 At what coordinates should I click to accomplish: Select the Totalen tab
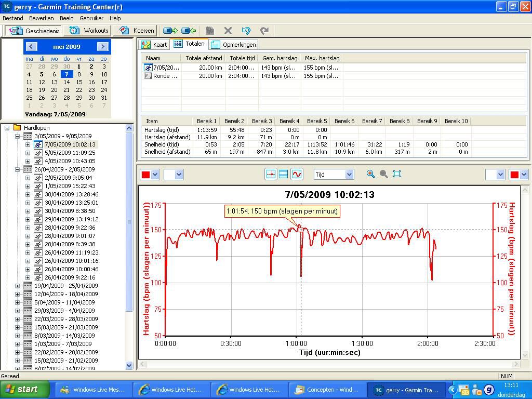[x=189, y=44]
